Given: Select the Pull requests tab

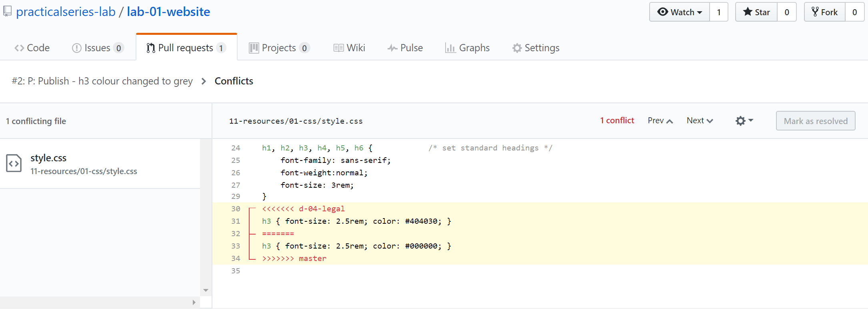Looking at the screenshot, I should [186, 48].
